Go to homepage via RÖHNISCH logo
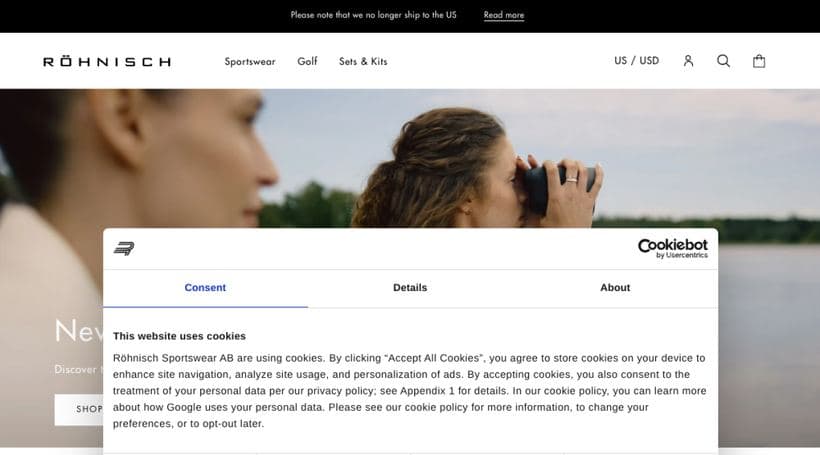 (x=107, y=62)
